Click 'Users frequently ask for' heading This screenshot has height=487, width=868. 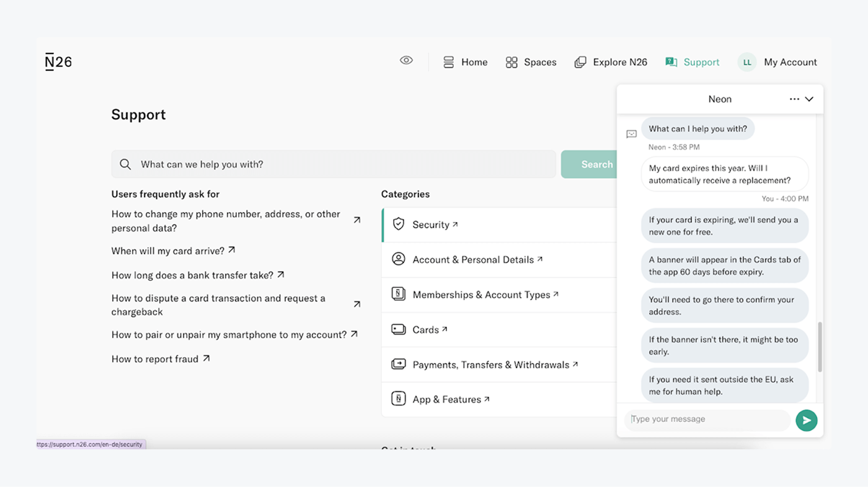pos(166,194)
